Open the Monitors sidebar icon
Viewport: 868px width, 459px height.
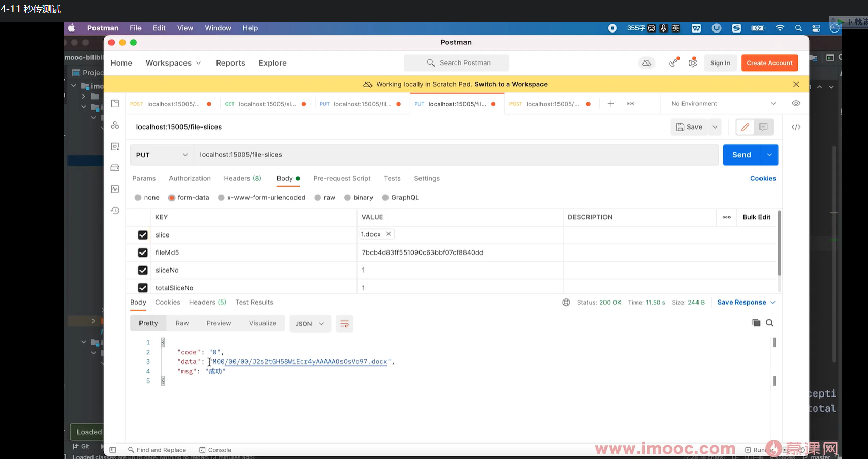[115, 189]
